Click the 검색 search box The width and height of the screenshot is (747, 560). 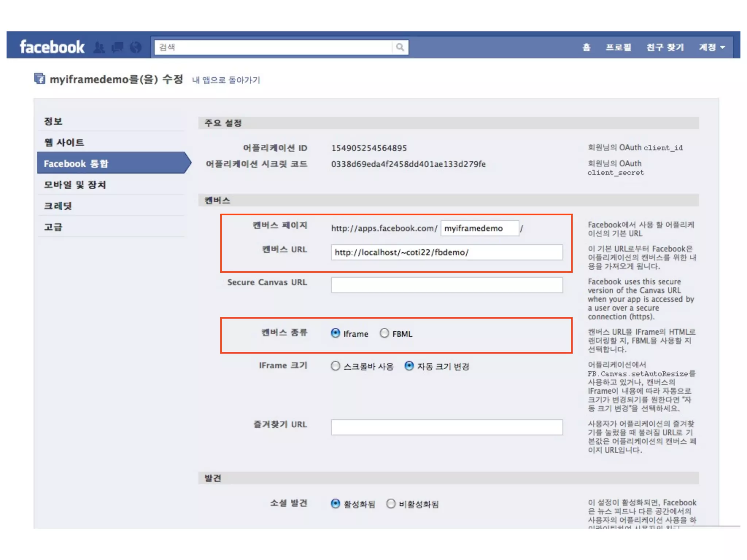(x=273, y=47)
